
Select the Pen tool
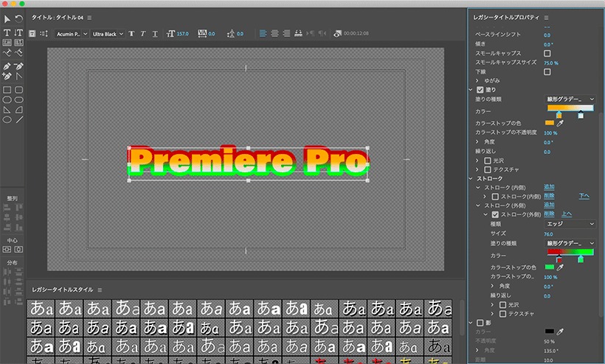7,66
